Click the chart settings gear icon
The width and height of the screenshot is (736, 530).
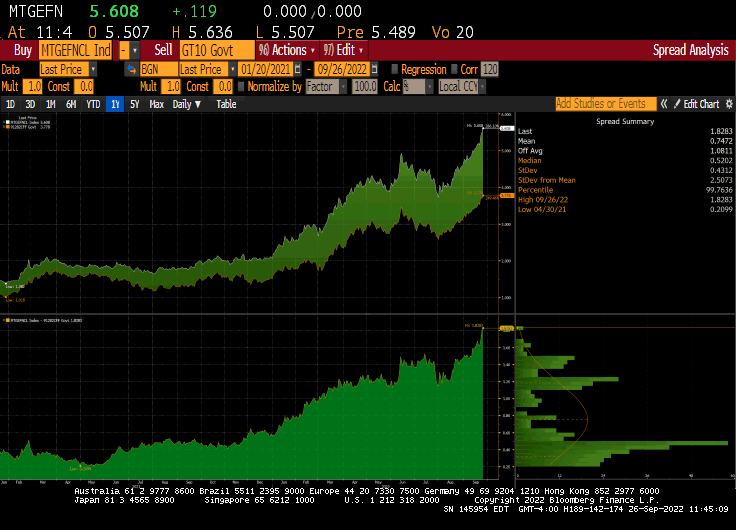tap(728, 104)
